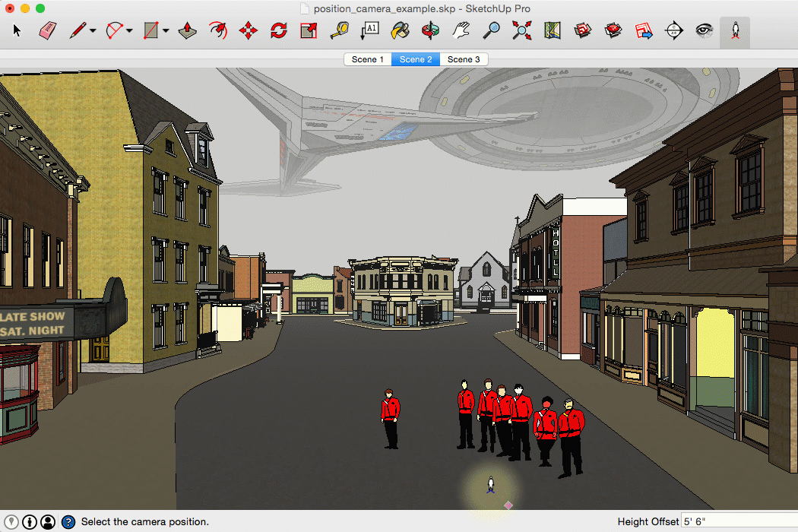Viewport: 798px width, 532px height.
Task: Select the Text label tool
Action: coord(369,30)
